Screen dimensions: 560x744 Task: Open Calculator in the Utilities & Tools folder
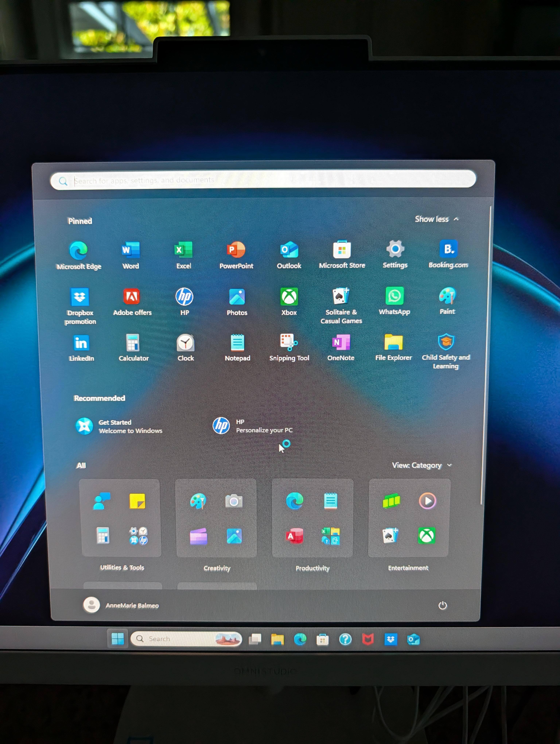coord(103,535)
